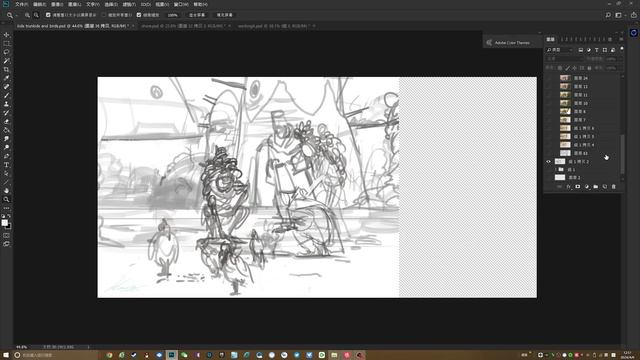Open the Edit Toolbar ellipsis

click(x=6, y=208)
